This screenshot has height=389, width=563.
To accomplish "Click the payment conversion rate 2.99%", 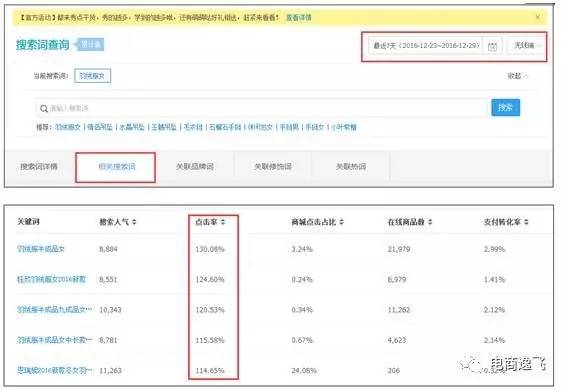I will pos(494,249).
